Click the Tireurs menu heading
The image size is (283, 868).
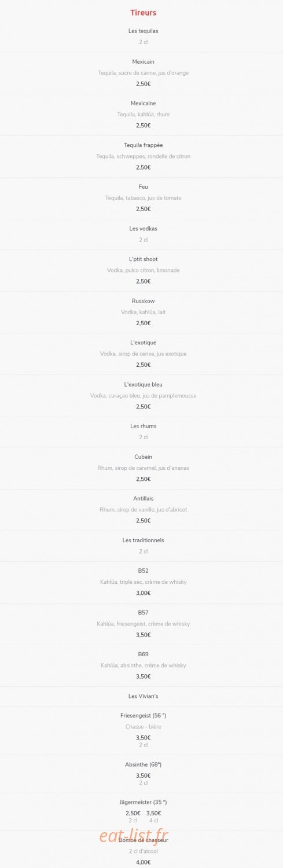pos(143,12)
